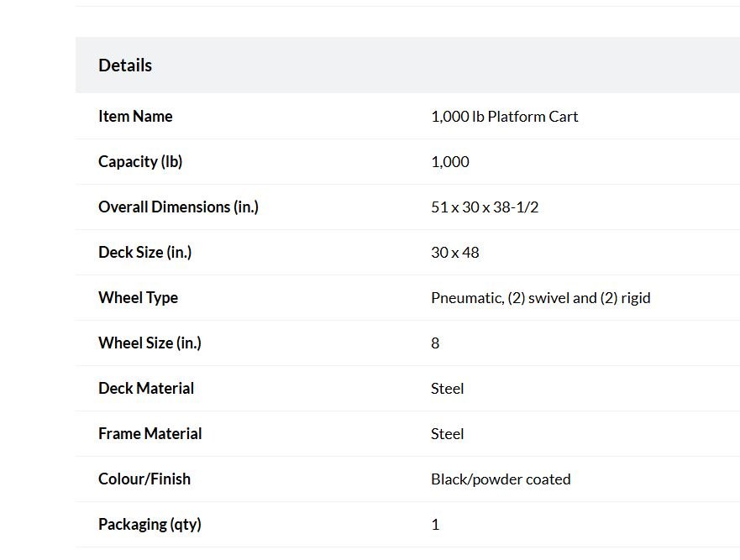Select the Frame Material label

tap(150, 433)
